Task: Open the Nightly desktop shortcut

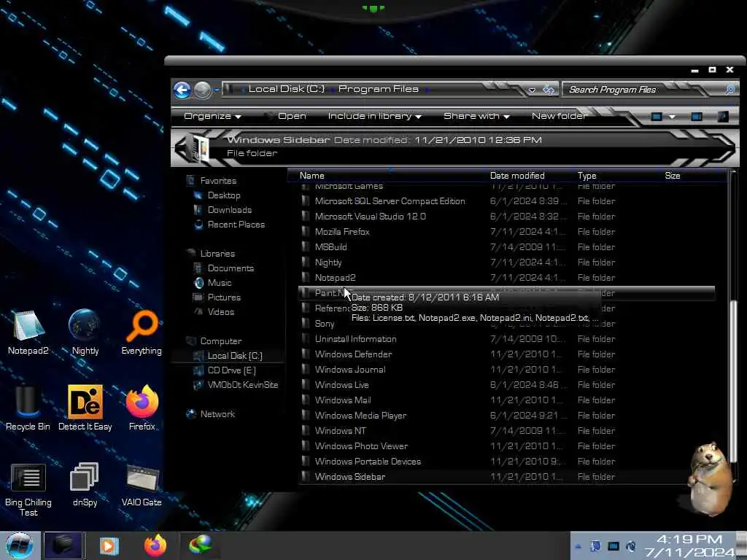Action: 85,332
